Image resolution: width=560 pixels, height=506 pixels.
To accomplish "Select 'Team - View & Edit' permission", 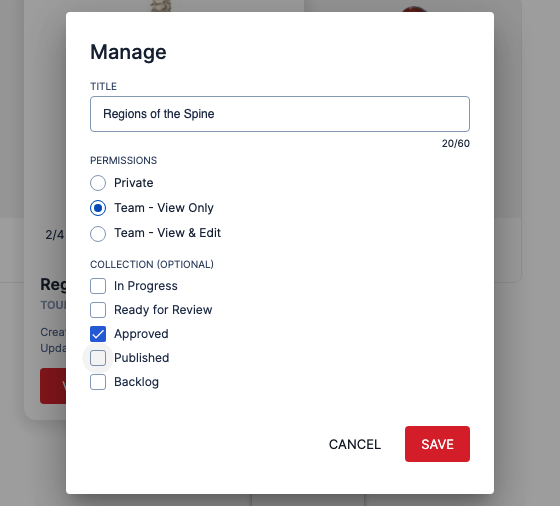I will click(x=98, y=234).
